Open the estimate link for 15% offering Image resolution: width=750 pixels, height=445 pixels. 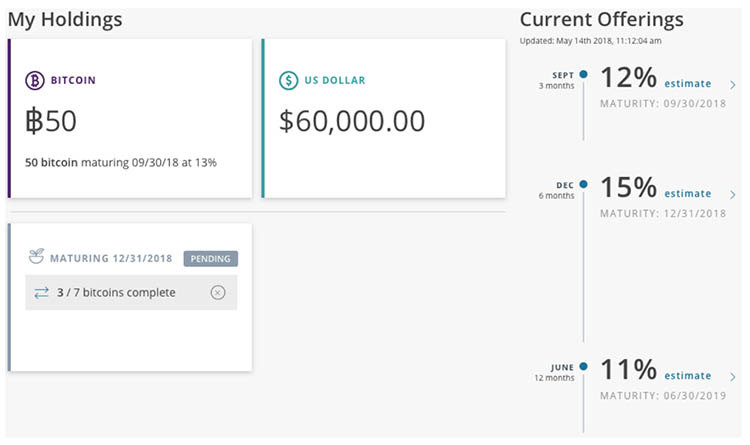point(688,194)
